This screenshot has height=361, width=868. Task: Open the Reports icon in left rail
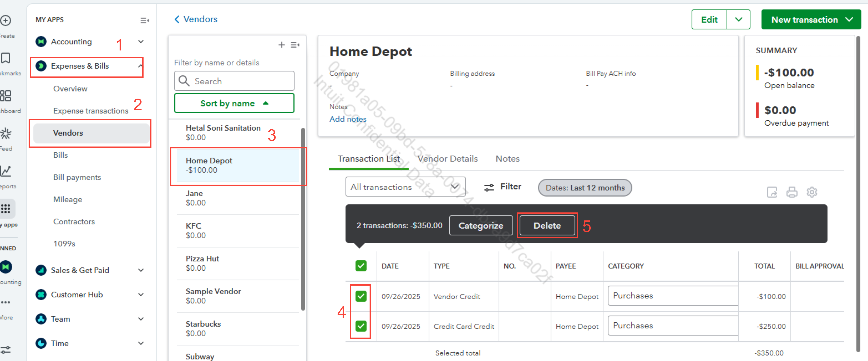[6, 171]
